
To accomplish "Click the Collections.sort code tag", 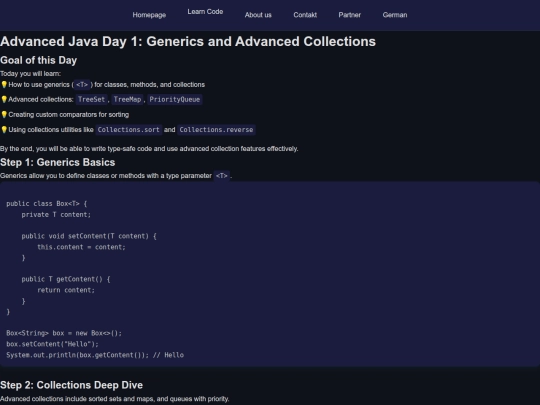I will tap(128, 130).
